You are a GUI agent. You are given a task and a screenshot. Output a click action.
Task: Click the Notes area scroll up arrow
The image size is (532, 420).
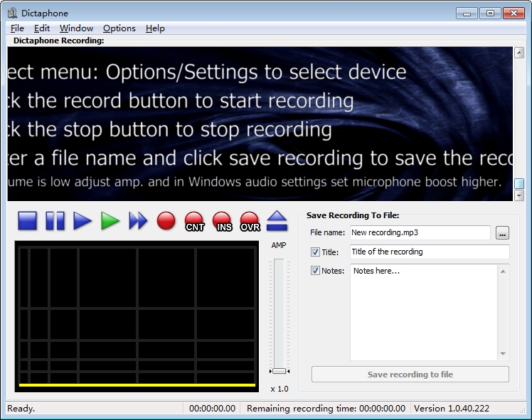coord(503,271)
